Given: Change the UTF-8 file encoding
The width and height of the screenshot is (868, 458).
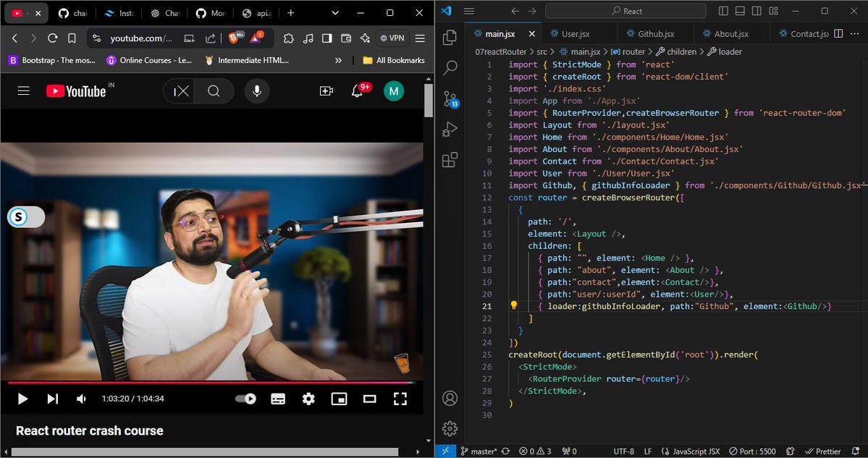Looking at the screenshot, I should point(624,451).
